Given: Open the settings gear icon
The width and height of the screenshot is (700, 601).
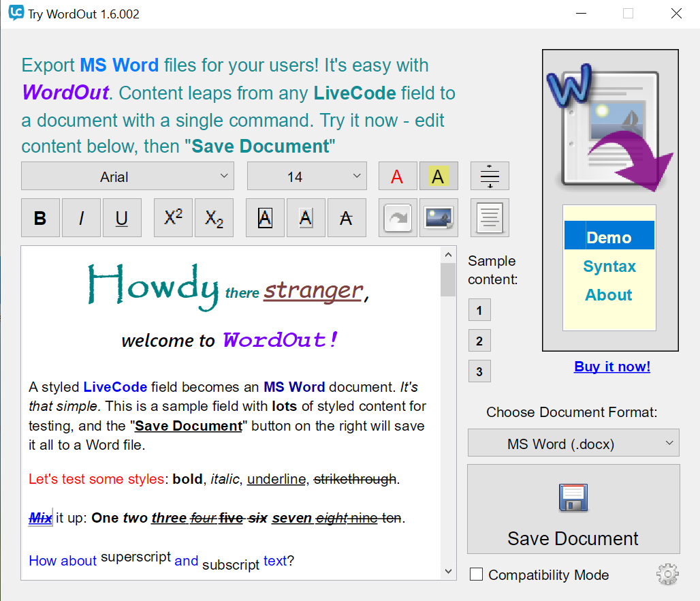Looking at the screenshot, I should pos(667,574).
